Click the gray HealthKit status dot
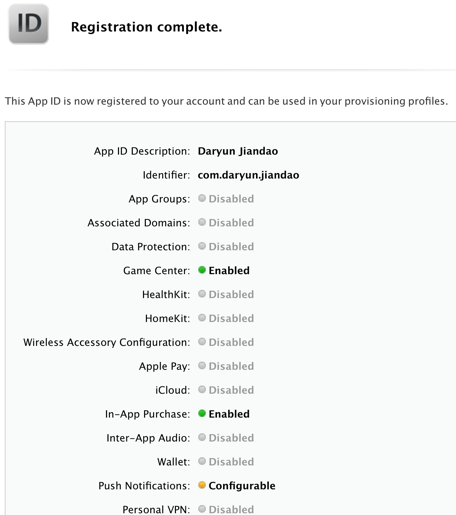Viewport: 456px width, 515px height. tap(202, 294)
